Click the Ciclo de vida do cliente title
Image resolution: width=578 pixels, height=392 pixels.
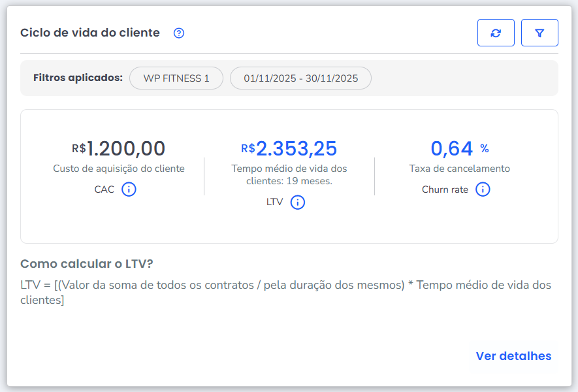pos(90,33)
